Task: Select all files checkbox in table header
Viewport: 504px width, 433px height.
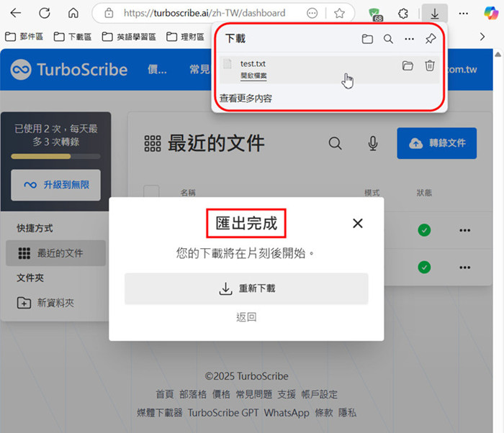Action: point(151,193)
